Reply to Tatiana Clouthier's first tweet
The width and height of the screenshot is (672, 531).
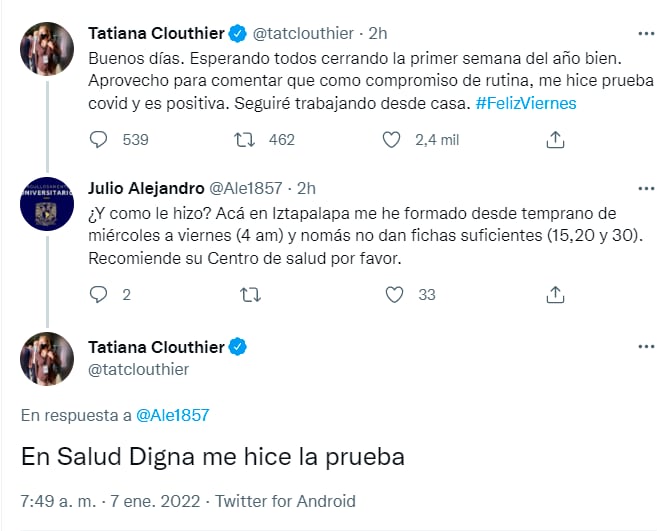coord(99,140)
